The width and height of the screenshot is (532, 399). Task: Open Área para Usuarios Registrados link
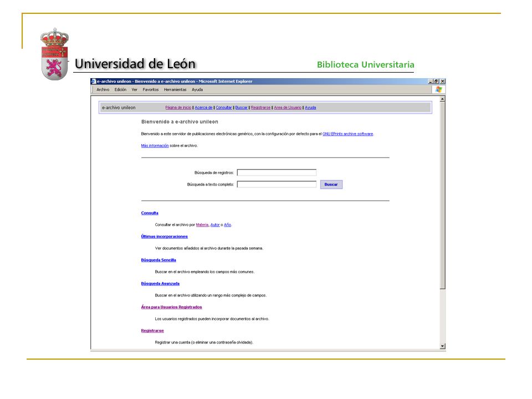(x=171, y=307)
